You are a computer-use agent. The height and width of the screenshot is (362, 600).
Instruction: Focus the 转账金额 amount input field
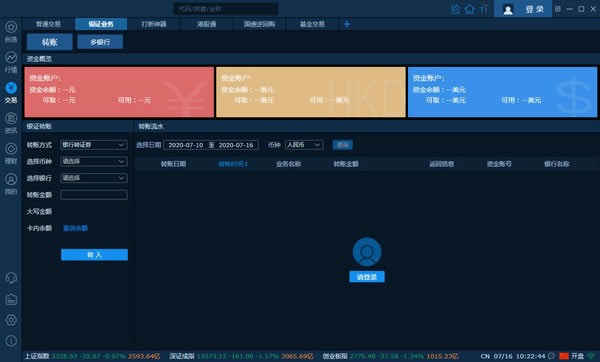click(94, 195)
